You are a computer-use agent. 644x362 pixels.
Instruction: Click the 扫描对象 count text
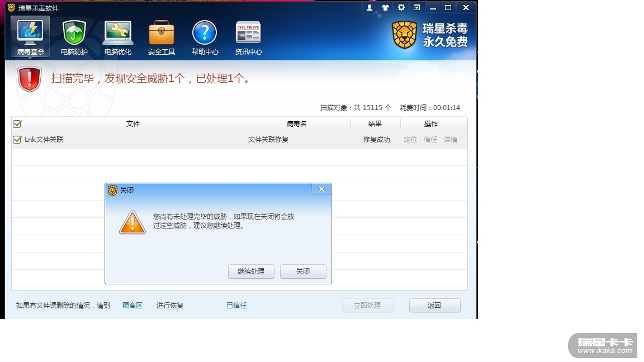(x=356, y=107)
